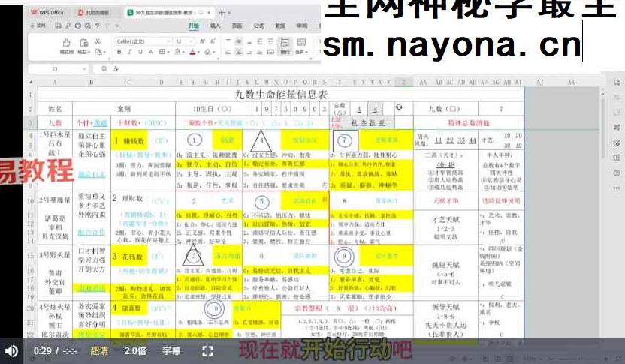
Task: Click the Print preview icon
Action: point(88,26)
